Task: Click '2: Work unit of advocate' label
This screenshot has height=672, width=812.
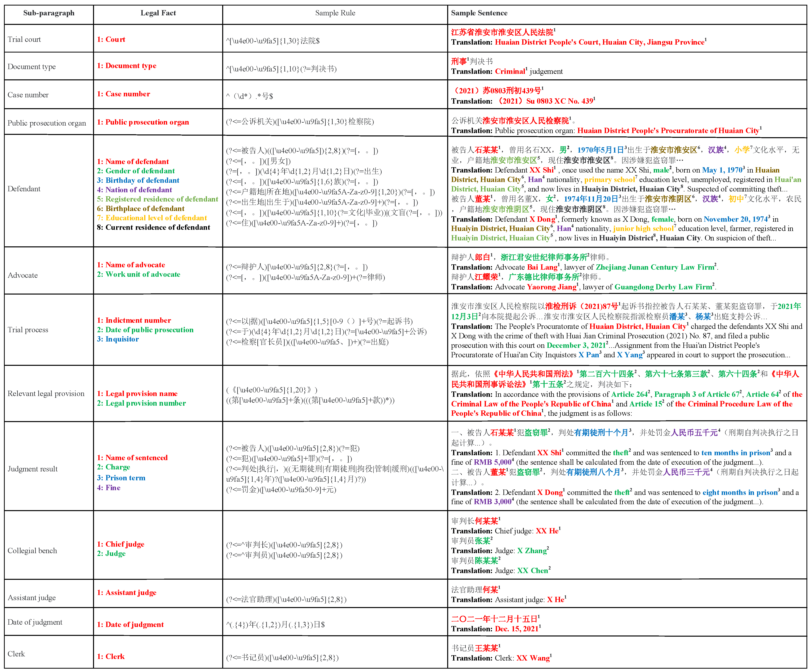Action: tap(138, 274)
